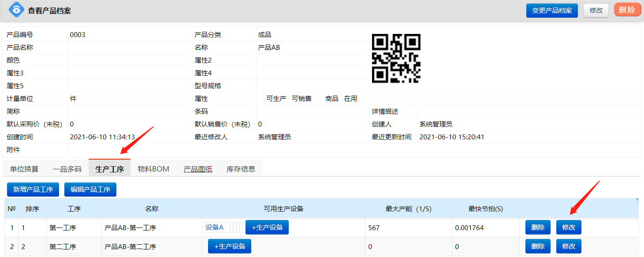Switch to the 单位换算 tab

(24, 169)
